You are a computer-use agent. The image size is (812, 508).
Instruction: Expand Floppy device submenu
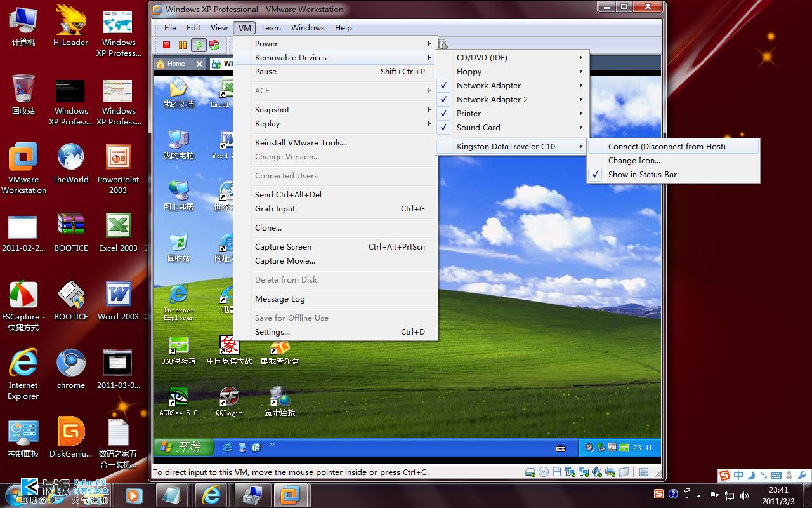tap(513, 71)
